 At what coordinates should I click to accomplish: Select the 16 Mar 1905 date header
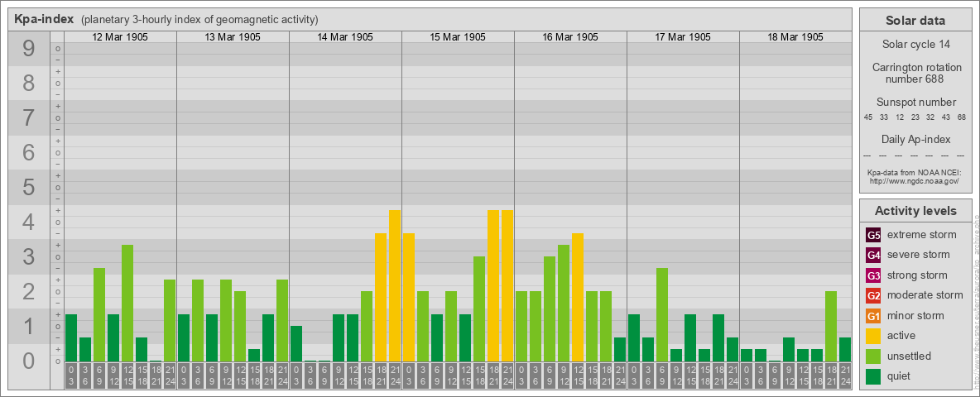click(570, 37)
